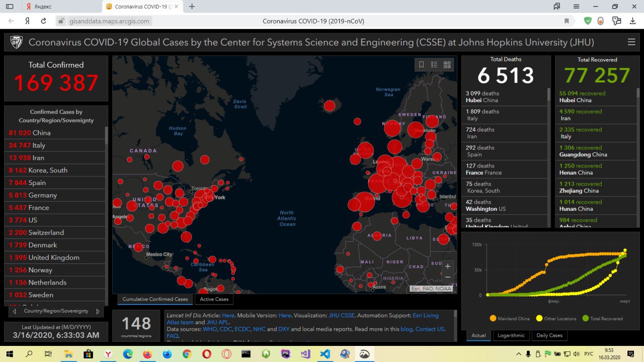Open Yandex home button in toolbar
The width and height of the screenshot is (644, 362).
(27, 21)
